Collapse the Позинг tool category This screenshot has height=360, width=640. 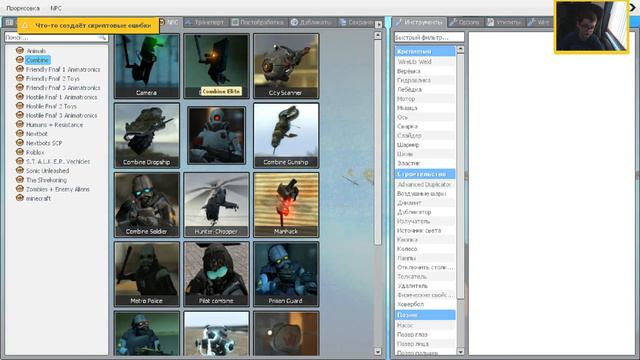[425, 315]
